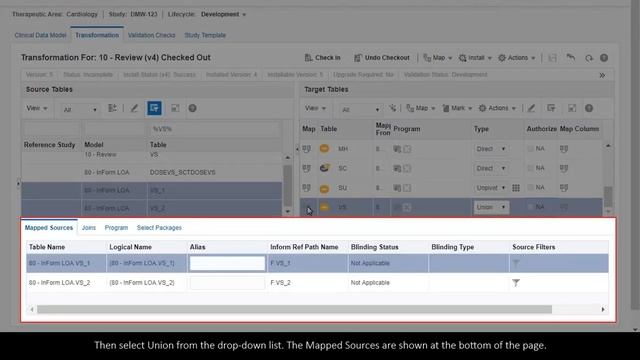Open the Source Tables View menu

tap(37, 108)
